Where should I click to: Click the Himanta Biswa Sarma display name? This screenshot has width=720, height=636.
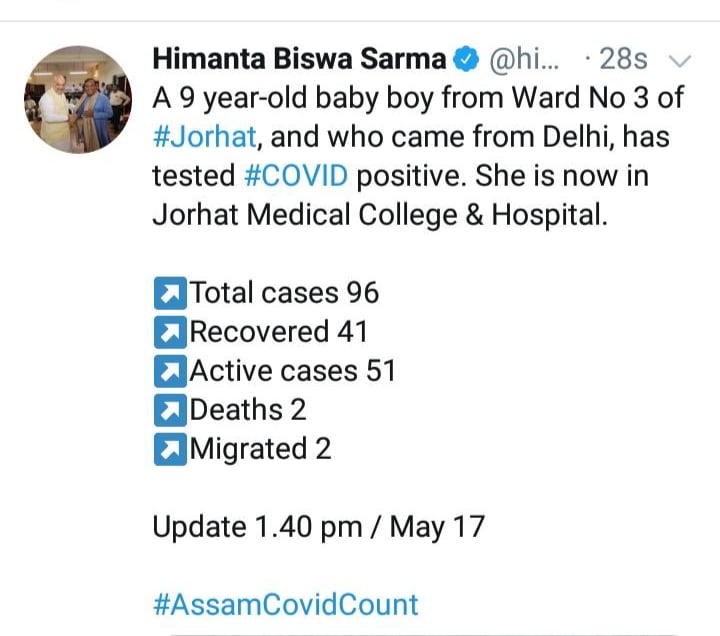tap(299, 59)
